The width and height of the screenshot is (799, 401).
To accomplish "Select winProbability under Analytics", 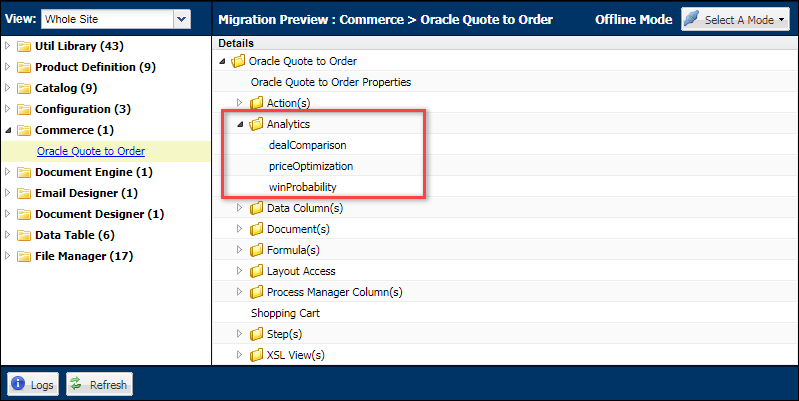I will click(x=303, y=187).
